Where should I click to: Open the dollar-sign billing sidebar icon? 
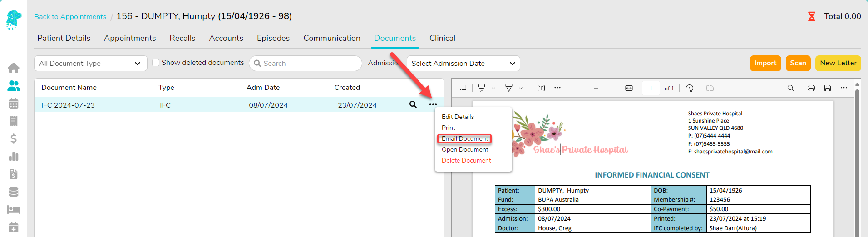click(14, 139)
